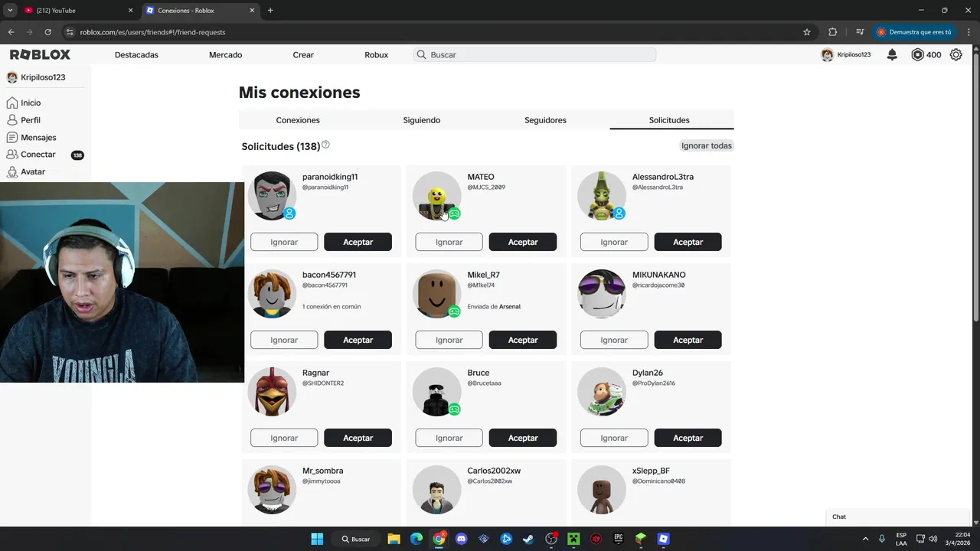Ignore bacon4567791's request
The image size is (980, 551).
tap(284, 340)
